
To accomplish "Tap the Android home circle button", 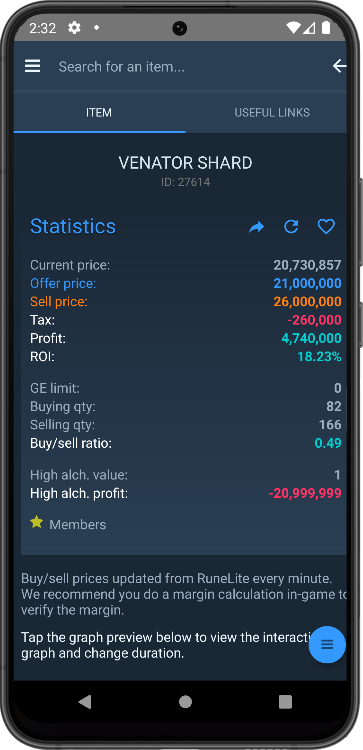I will click(x=186, y=702).
